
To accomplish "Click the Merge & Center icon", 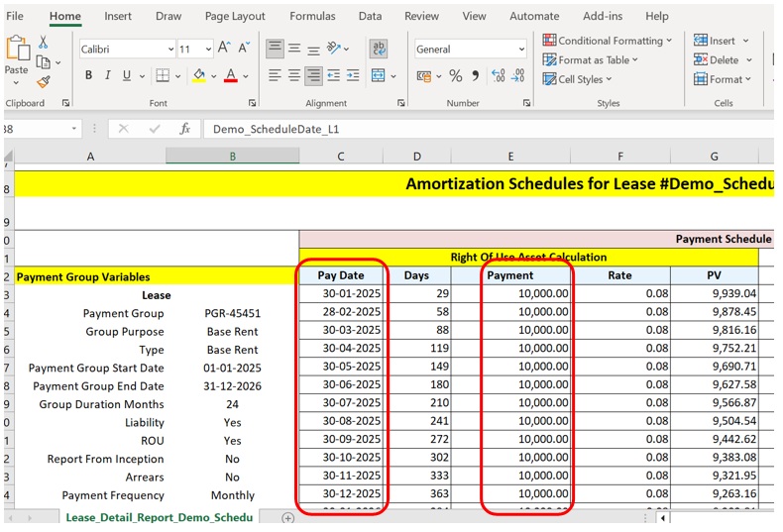I will tap(379, 76).
